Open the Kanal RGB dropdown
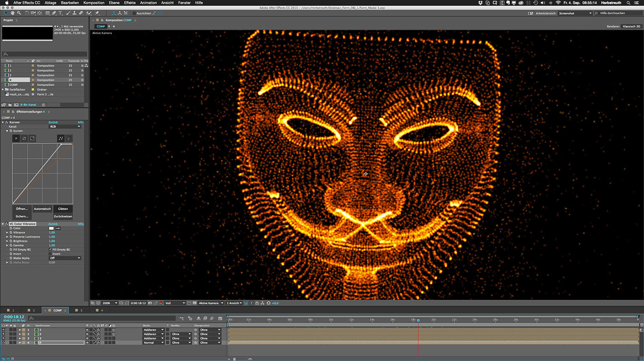This screenshot has width=644, height=361. pos(65,126)
